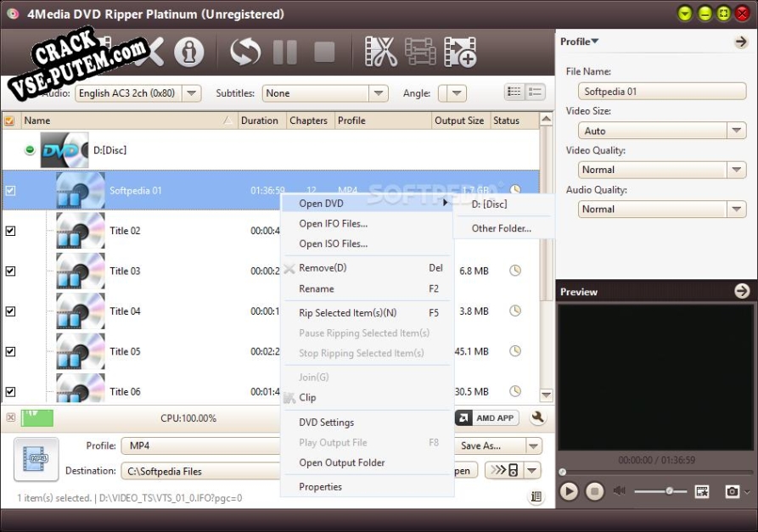Open the Audio track dropdown
This screenshot has width=758, height=532.
(192, 92)
